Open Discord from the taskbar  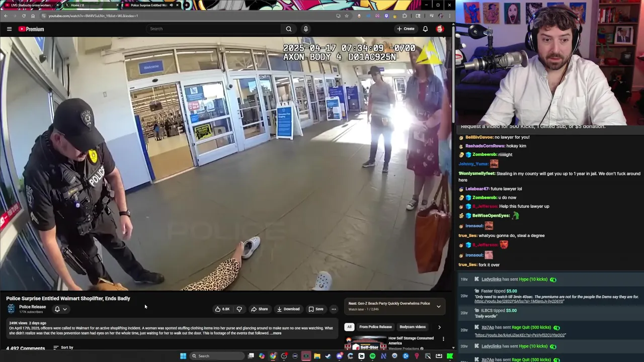click(x=339, y=356)
